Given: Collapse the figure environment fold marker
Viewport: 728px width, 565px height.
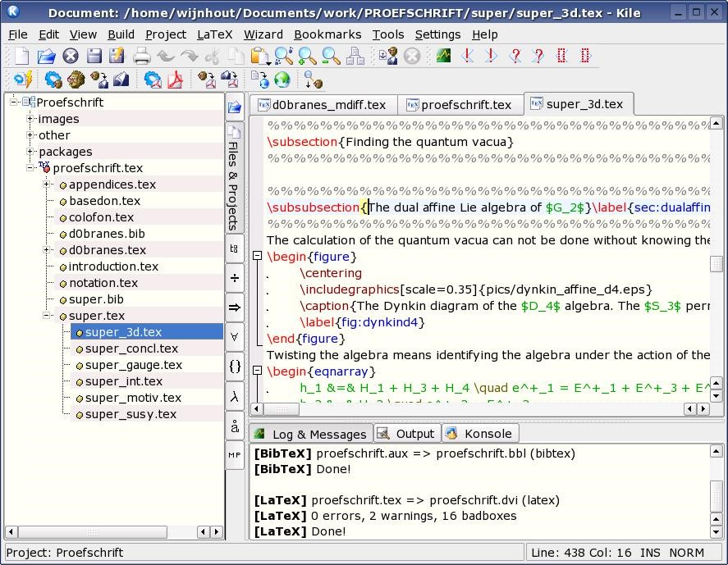Looking at the screenshot, I should tap(257, 256).
